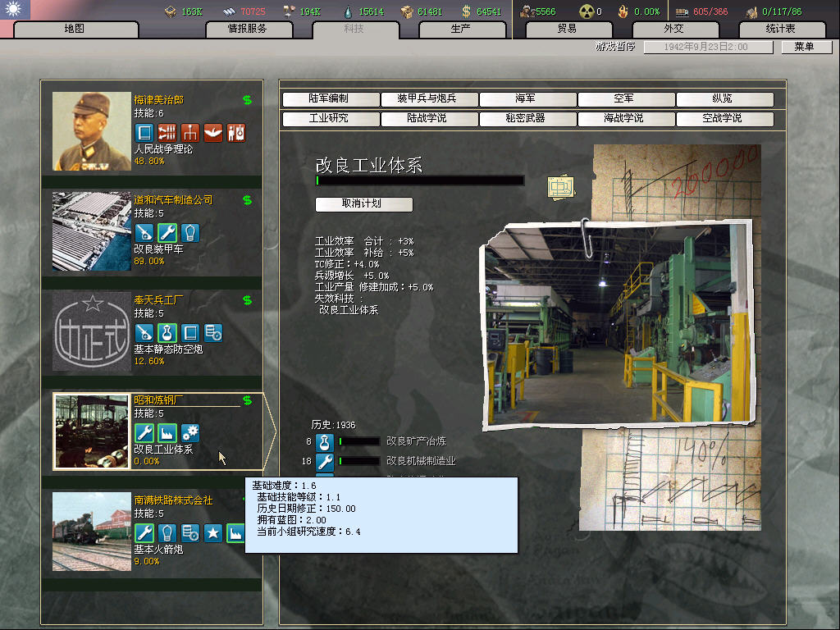Screen dimensions: 840x630
Task: Click progress bar of 改良矿产冶炼 component
Action: [359, 442]
